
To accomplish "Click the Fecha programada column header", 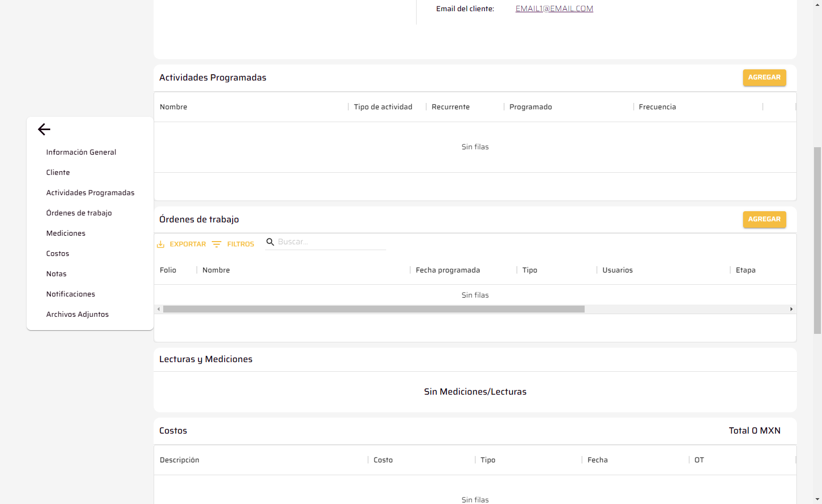I will tap(448, 270).
